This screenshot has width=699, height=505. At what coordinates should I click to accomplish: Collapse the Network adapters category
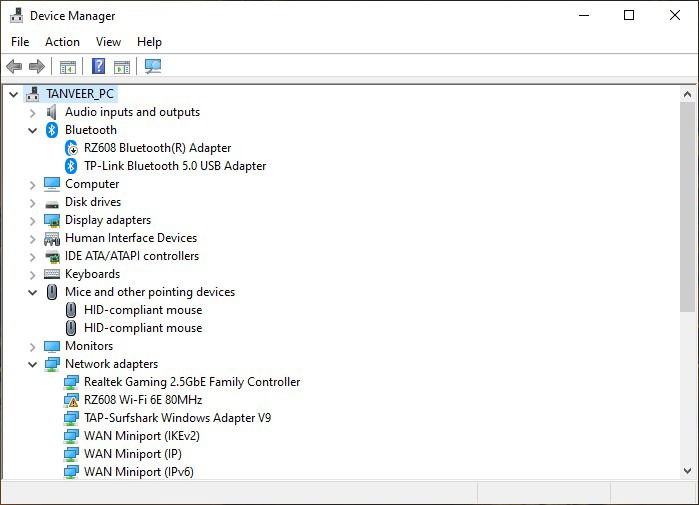click(x=33, y=365)
